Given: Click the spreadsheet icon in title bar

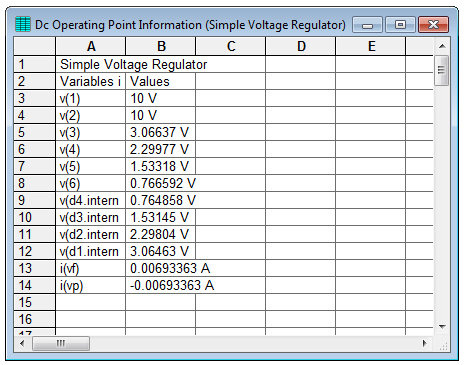Looking at the screenshot, I should point(23,25).
